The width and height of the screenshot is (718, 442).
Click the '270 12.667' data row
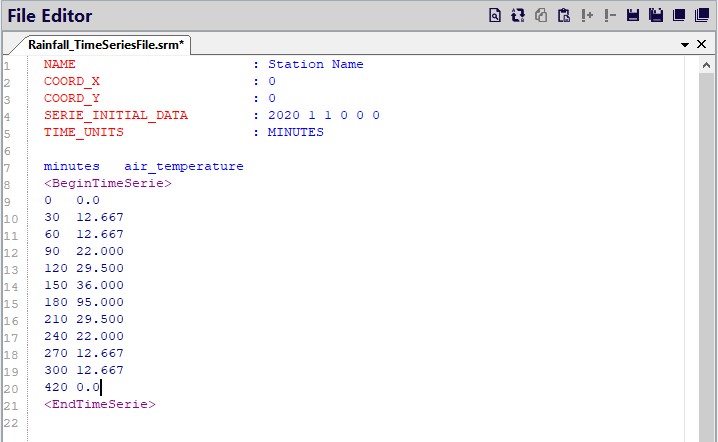[x=84, y=353]
